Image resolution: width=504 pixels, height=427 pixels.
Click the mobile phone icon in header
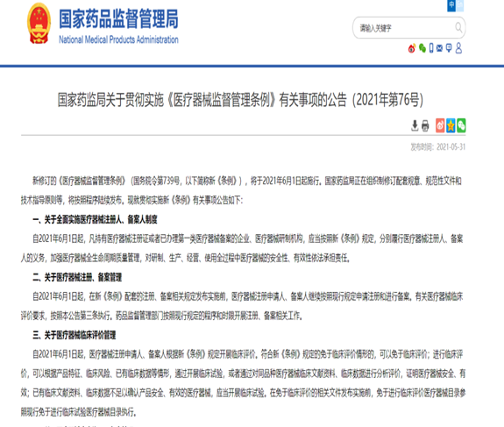(431, 48)
